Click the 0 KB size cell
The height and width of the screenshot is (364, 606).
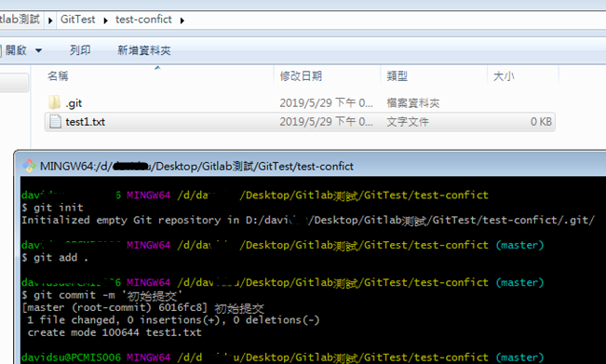pos(541,122)
